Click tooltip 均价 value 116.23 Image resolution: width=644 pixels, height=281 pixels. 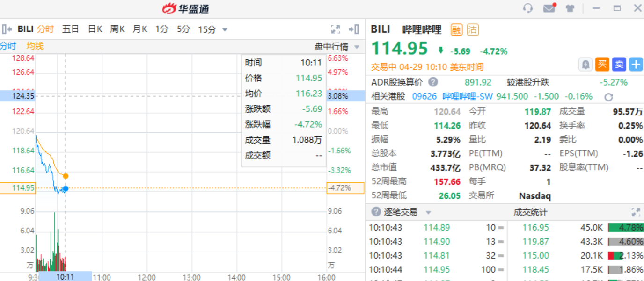click(x=309, y=94)
